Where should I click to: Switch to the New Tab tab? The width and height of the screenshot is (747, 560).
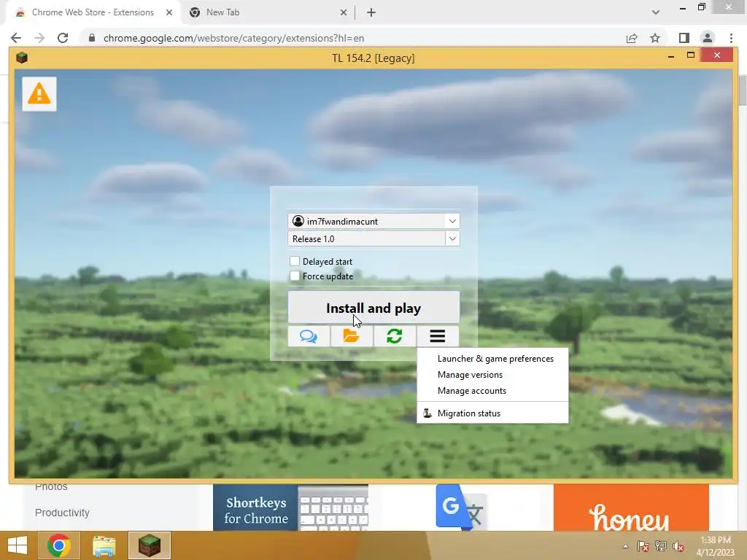coord(267,13)
